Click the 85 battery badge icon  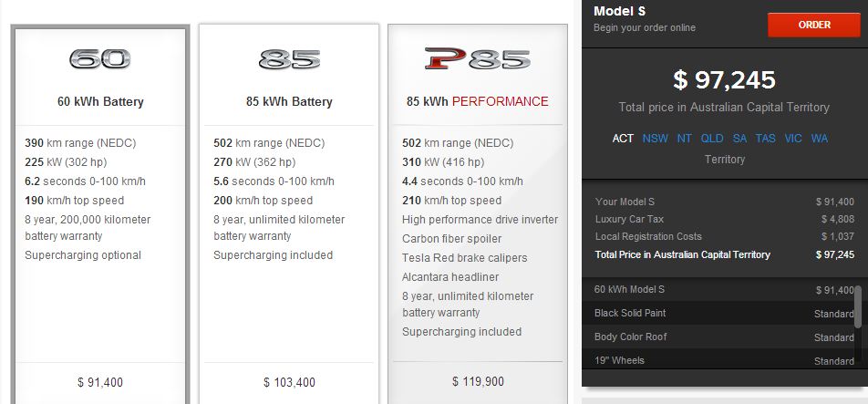[289, 60]
